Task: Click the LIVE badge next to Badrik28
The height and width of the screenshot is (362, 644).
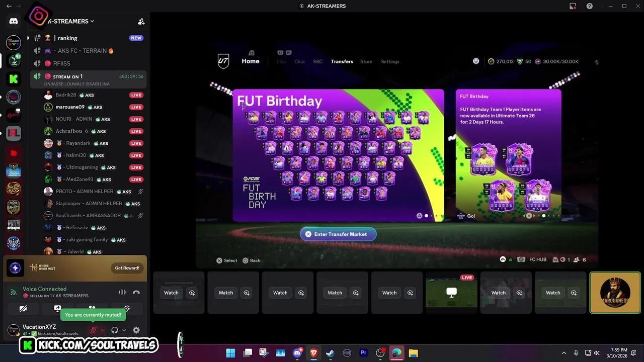Action: pyautogui.click(x=136, y=95)
